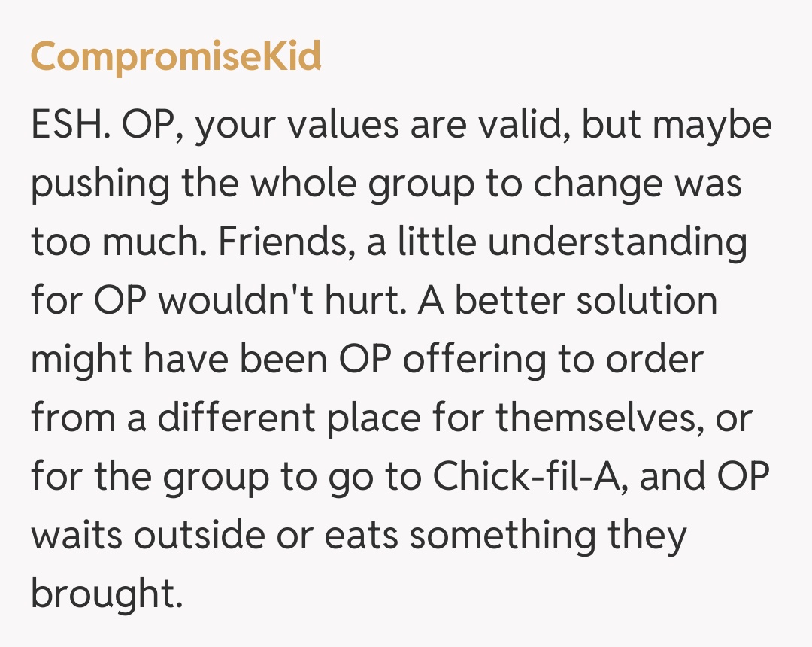Open the CompromiseKid user profile

tap(176, 56)
